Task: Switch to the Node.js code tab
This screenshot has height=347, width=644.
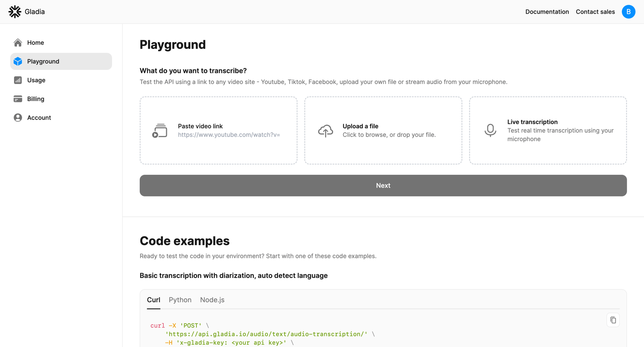Action: (x=212, y=300)
